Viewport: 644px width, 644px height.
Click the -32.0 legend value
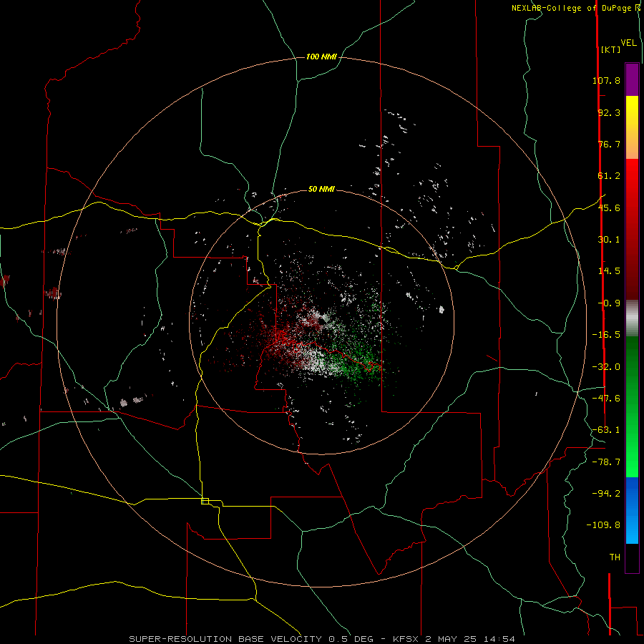tap(606, 367)
